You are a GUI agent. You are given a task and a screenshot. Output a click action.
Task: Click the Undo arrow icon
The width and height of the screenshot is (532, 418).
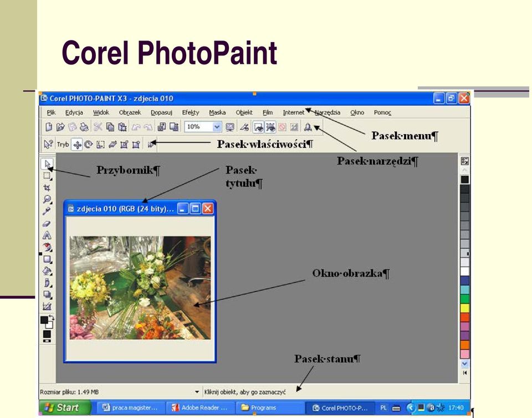136,127
